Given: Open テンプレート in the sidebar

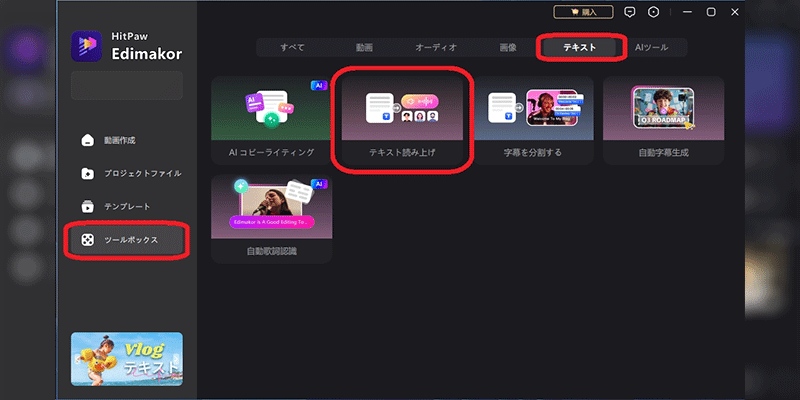Looking at the screenshot, I should pos(127,207).
